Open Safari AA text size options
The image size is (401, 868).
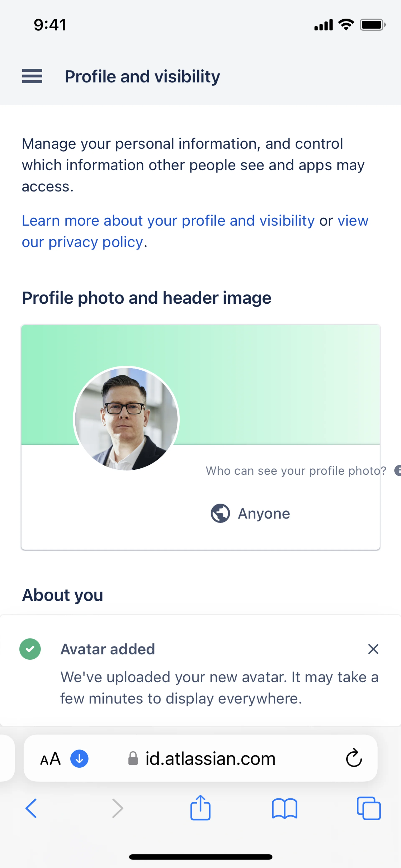point(51,759)
